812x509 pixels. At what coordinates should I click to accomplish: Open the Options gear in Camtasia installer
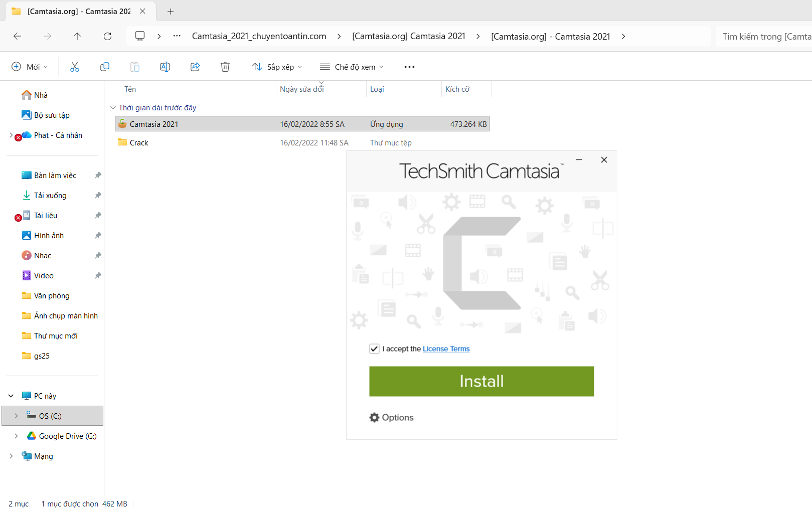click(x=392, y=417)
